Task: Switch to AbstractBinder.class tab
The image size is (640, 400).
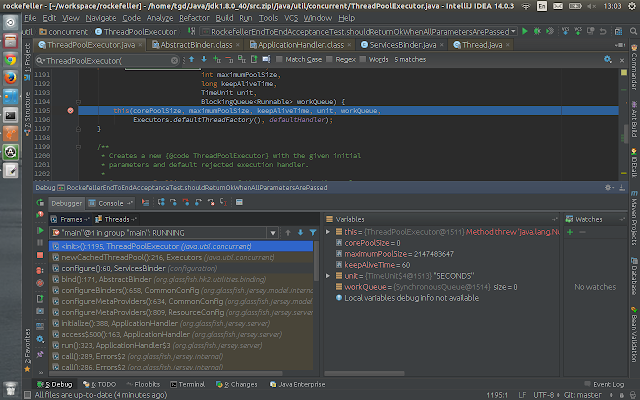Action: click(x=196, y=45)
